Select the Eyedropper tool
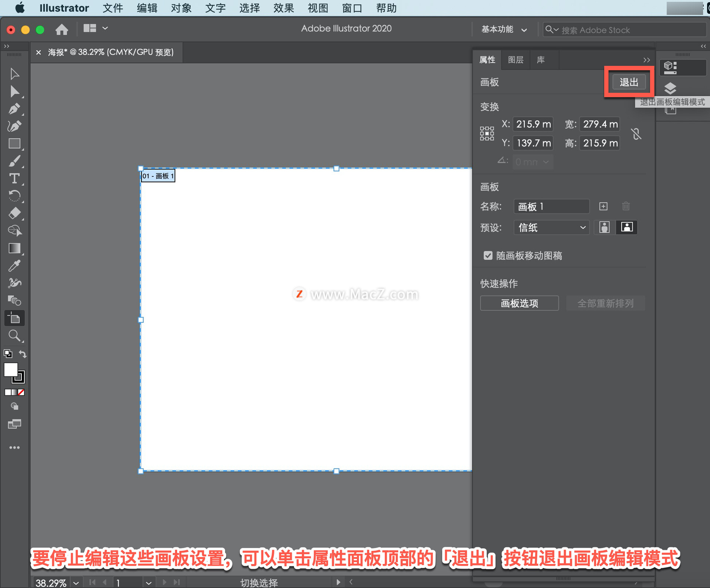The image size is (710, 588). (x=14, y=266)
